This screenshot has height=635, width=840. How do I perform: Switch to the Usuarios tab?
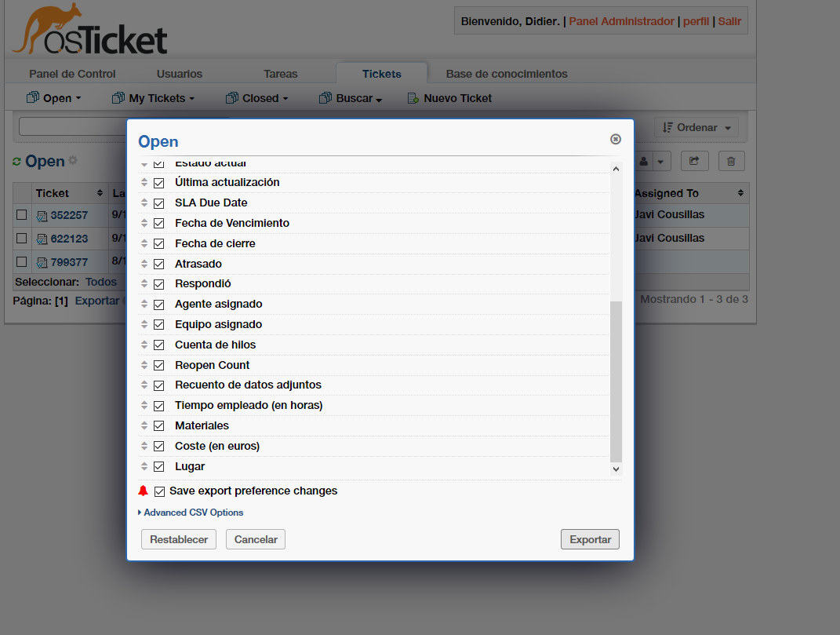tap(179, 73)
